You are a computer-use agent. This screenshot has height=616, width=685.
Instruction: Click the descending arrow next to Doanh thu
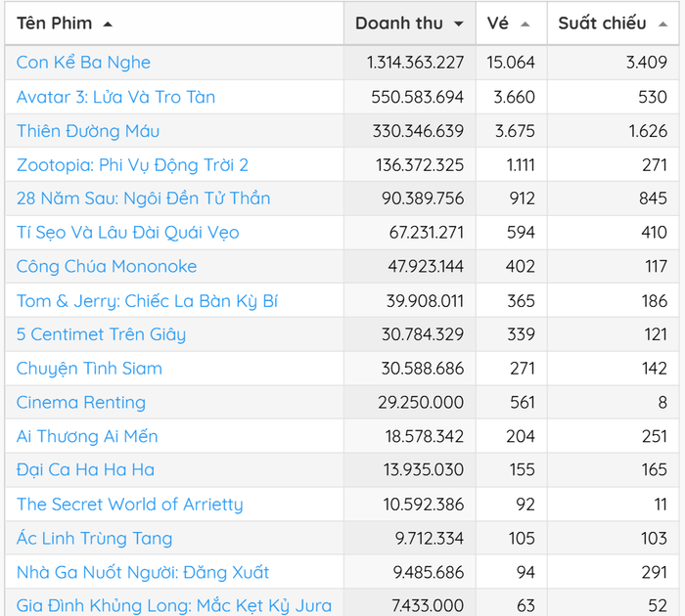pos(458,23)
